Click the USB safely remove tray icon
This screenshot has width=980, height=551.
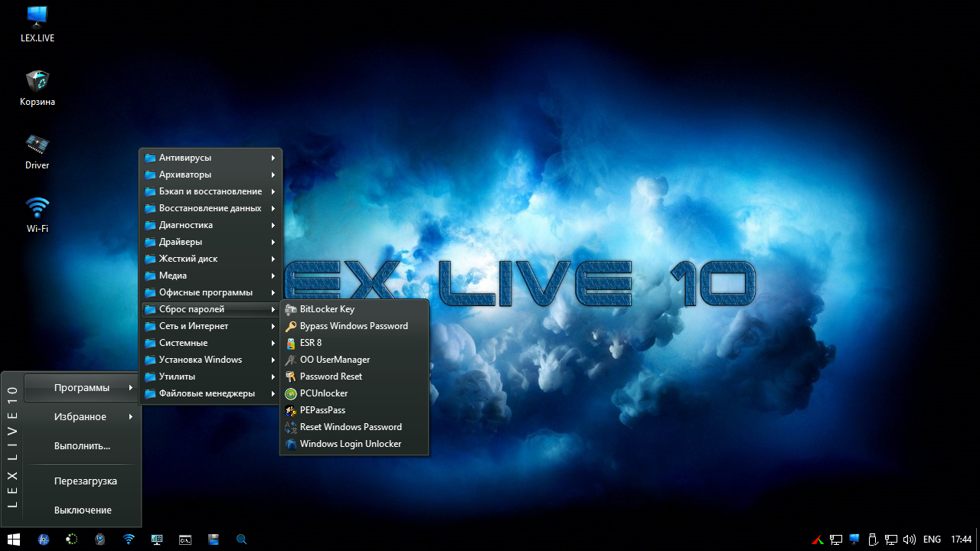pyautogui.click(x=873, y=540)
